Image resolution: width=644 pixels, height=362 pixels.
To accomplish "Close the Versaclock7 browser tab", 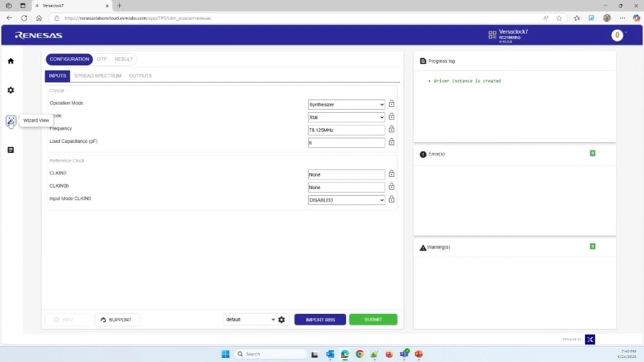I will [x=107, y=6].
